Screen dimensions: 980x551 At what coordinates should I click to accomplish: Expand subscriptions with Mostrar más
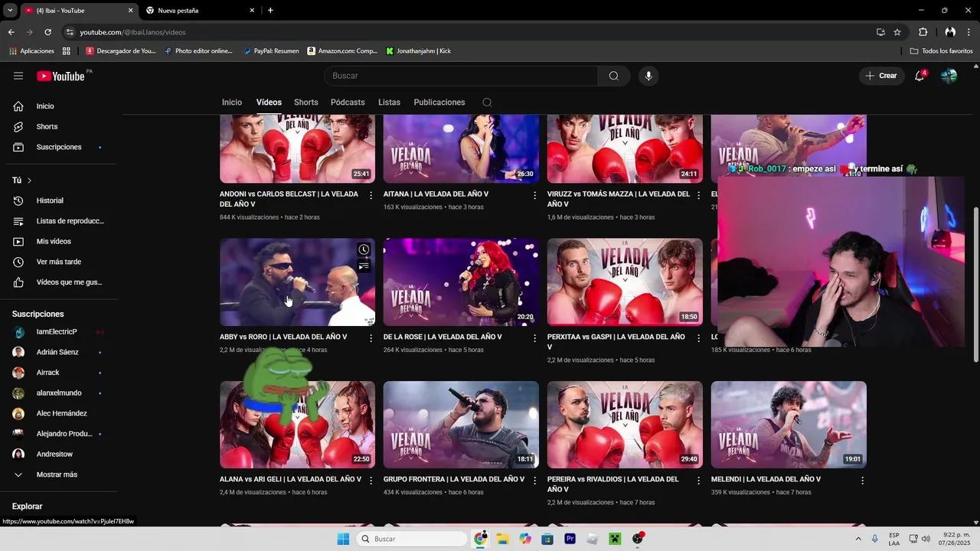click(58, 474)
